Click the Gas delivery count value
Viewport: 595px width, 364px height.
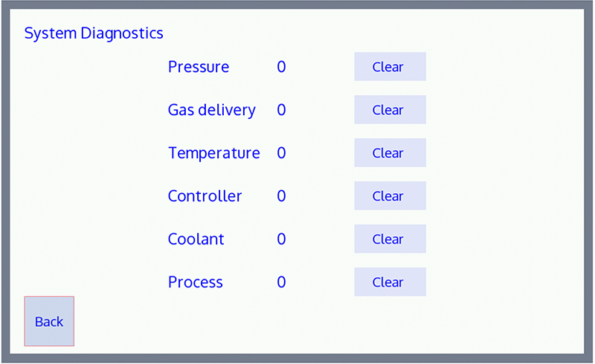[281, 110]
